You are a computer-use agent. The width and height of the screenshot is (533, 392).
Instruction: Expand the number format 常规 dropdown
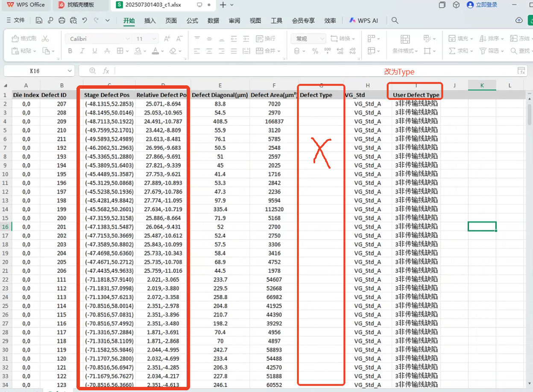[322, 39]
